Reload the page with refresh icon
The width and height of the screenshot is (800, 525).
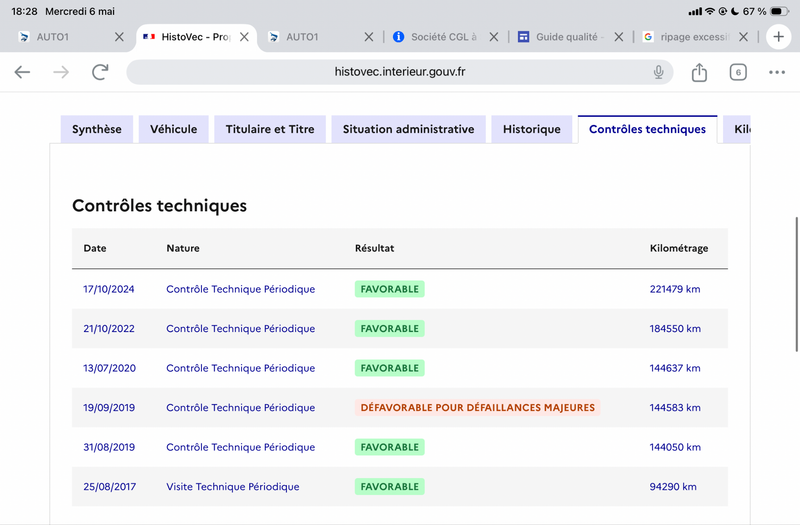[100, 72]
